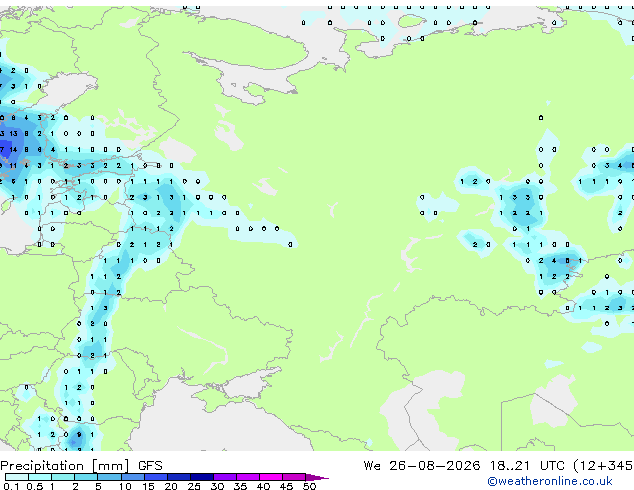
Task: Click the purple arrow tip ending the legend
Action: (317, 477)
